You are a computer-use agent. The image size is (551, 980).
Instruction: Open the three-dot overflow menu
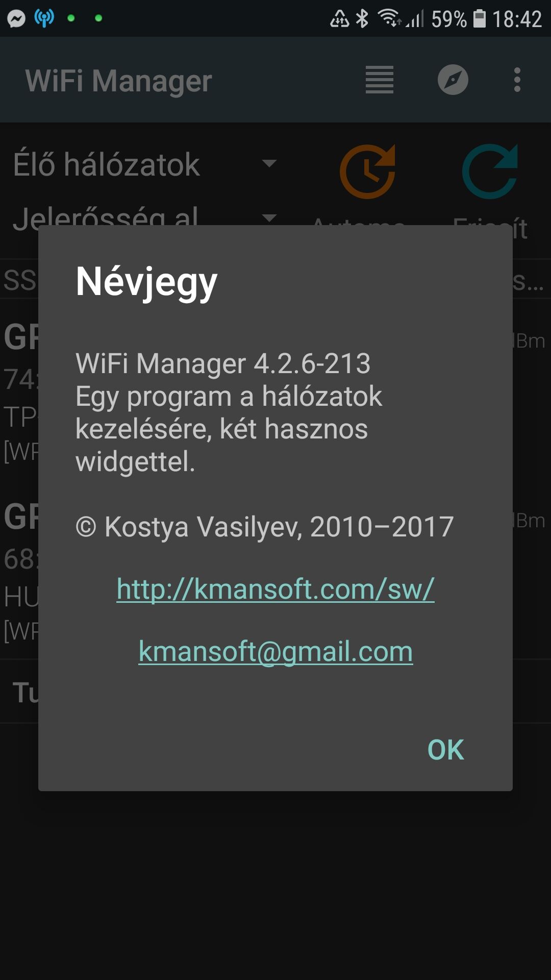click(517, 80)
